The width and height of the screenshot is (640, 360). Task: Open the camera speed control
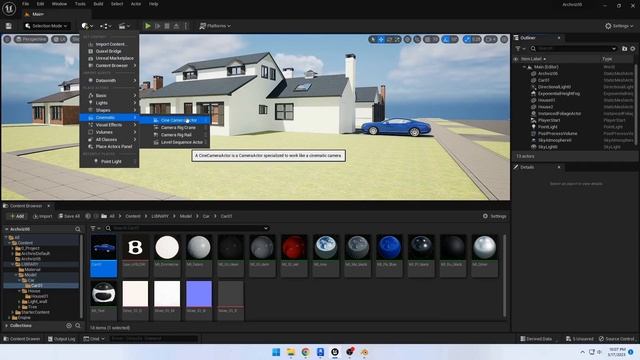coord(491,39)
